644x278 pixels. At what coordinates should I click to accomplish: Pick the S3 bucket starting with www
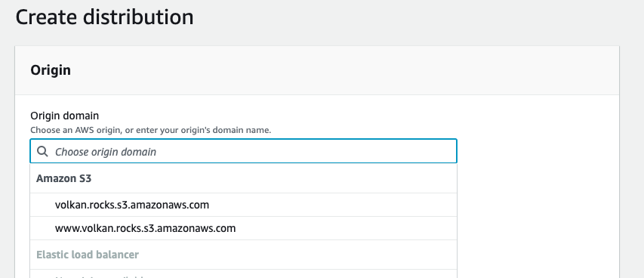(146, 228)
